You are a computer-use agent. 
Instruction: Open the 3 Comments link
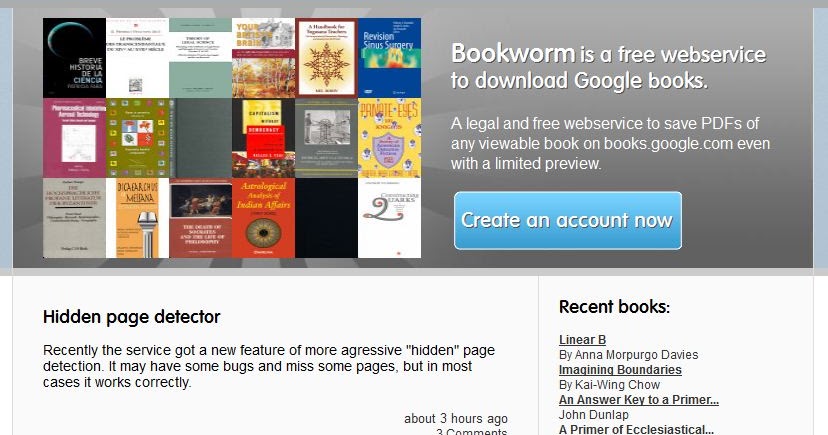(472, 431)
